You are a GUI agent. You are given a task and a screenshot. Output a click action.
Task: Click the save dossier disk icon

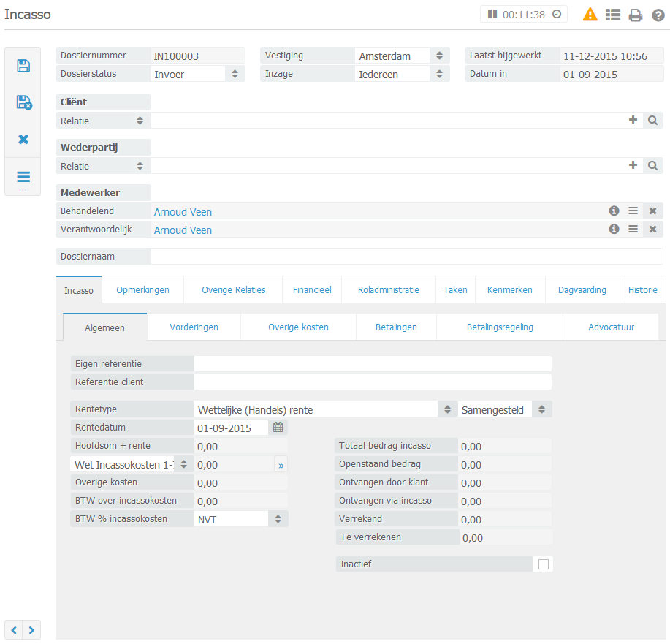tap(23, 66)
